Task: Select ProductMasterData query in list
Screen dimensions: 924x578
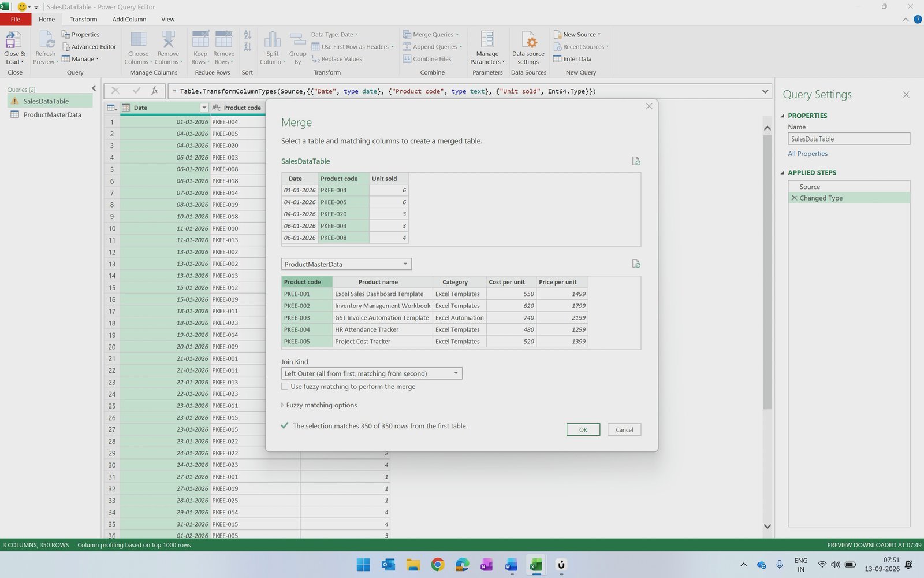Action: [x=51, y=114]
